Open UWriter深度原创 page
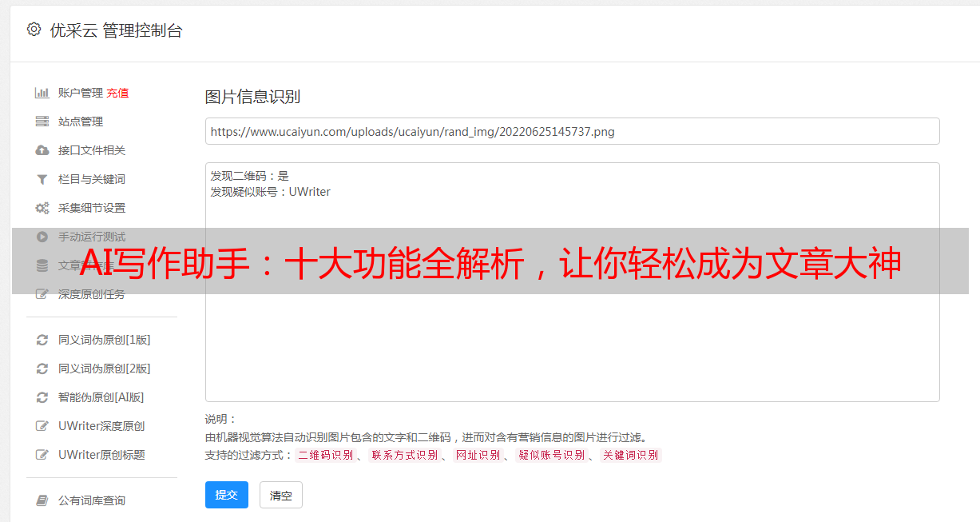The image size is (980, 522). pos(101,426)
